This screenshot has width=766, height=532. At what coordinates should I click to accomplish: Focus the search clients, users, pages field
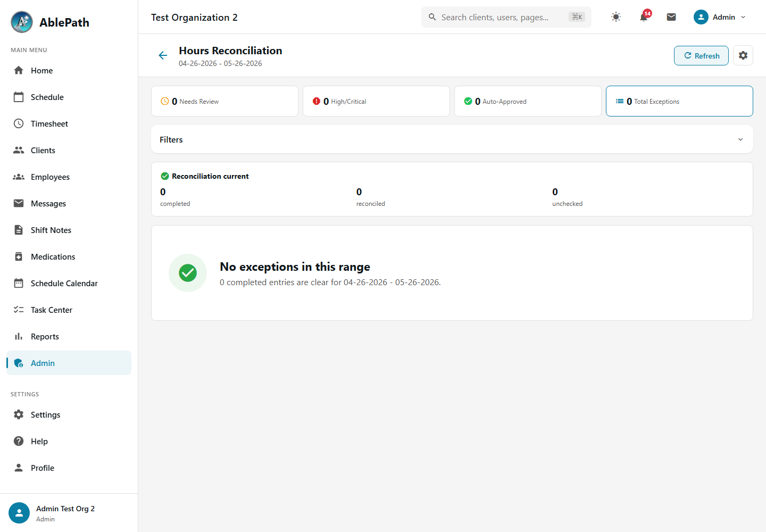506,17
